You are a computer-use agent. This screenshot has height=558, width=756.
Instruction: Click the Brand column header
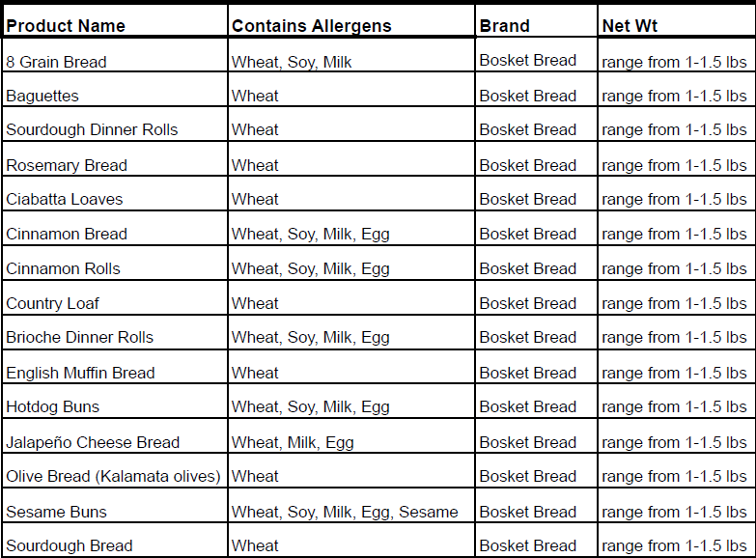(x=505, y=26)
